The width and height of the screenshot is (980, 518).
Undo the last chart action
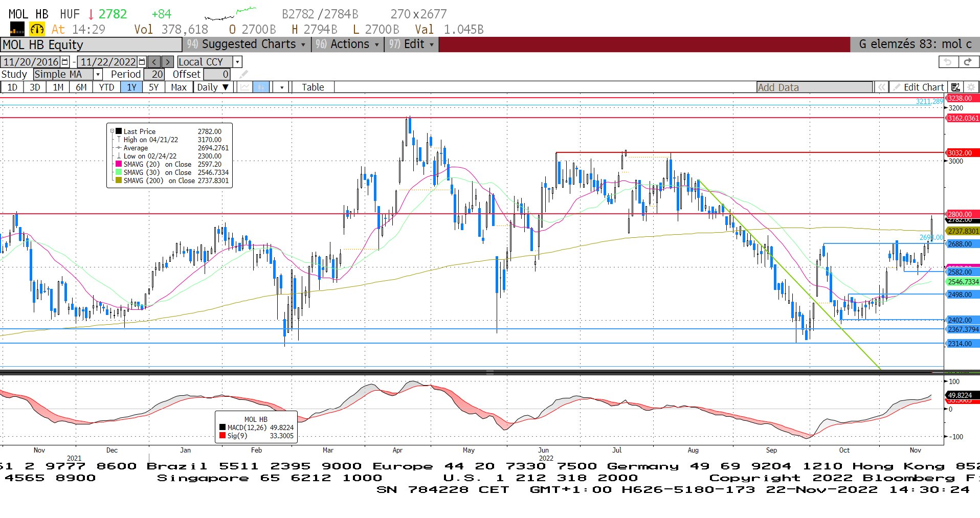point(948,62)
